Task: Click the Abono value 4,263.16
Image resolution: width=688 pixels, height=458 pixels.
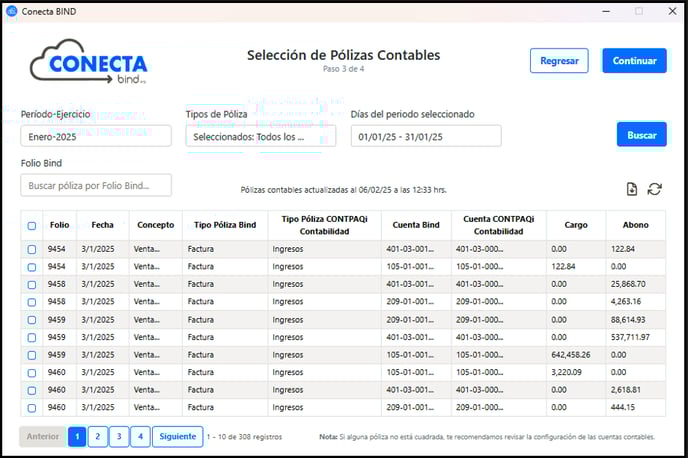Action: point(626,302)
